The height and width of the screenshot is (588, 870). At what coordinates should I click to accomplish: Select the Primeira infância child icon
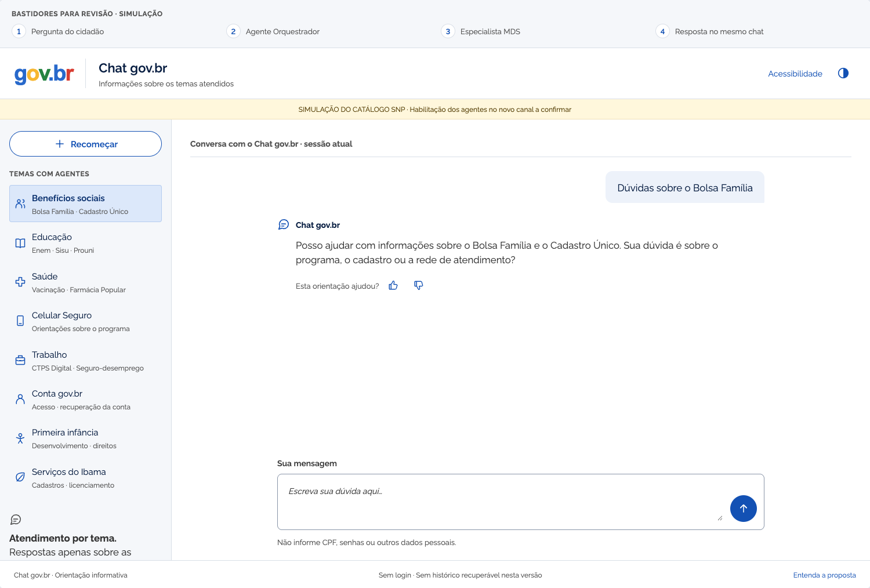pos(20,438)
